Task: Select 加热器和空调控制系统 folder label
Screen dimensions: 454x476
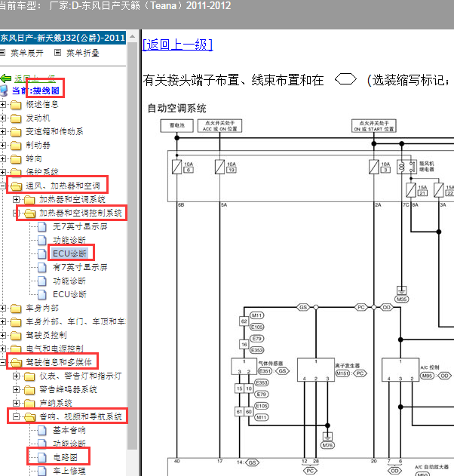Action: pos(81,213)
